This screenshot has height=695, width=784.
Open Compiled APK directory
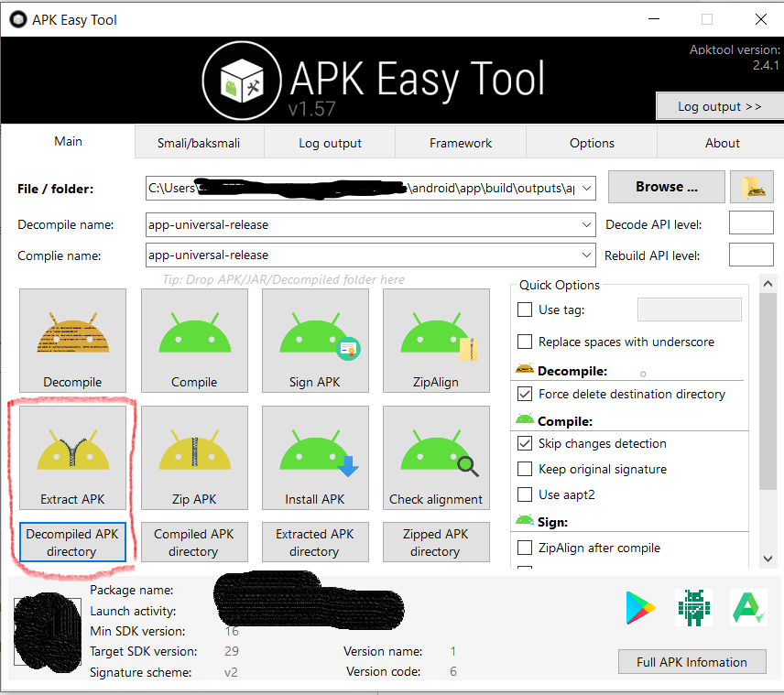click(x=194, y=542)
